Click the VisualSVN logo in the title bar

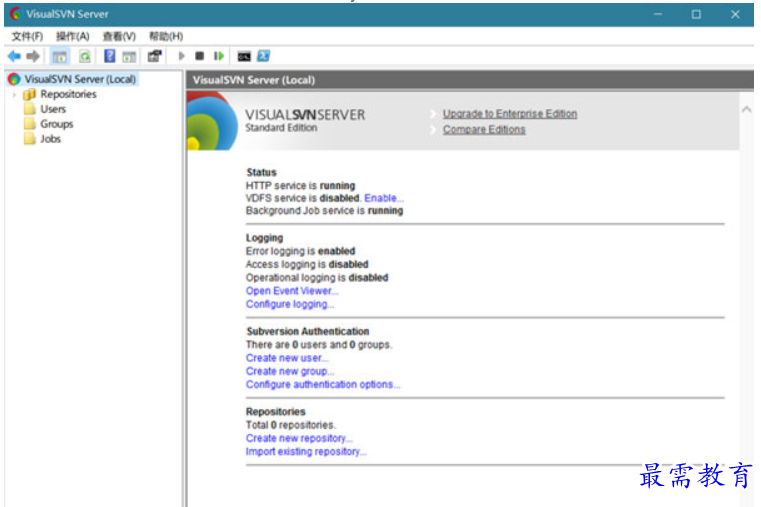(x=16, y=14)
